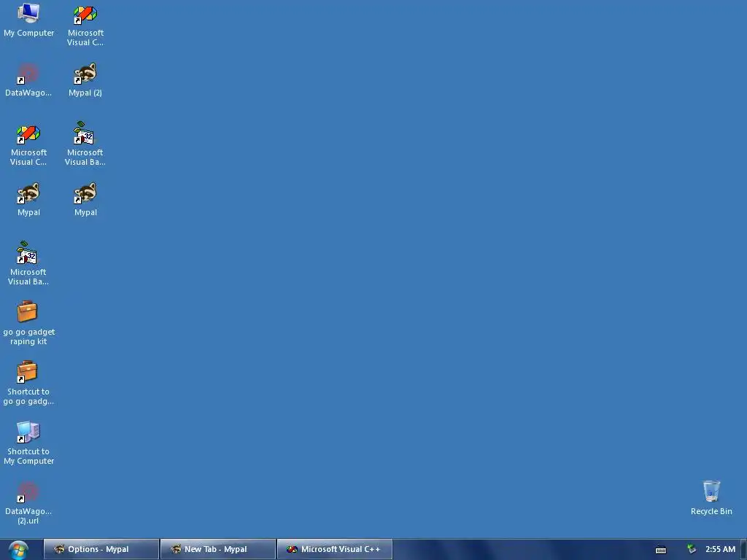Screen dimensions: 747x560
Task: Activate Microsoft Visual C++ taskbar button
Action: [334, 549]
